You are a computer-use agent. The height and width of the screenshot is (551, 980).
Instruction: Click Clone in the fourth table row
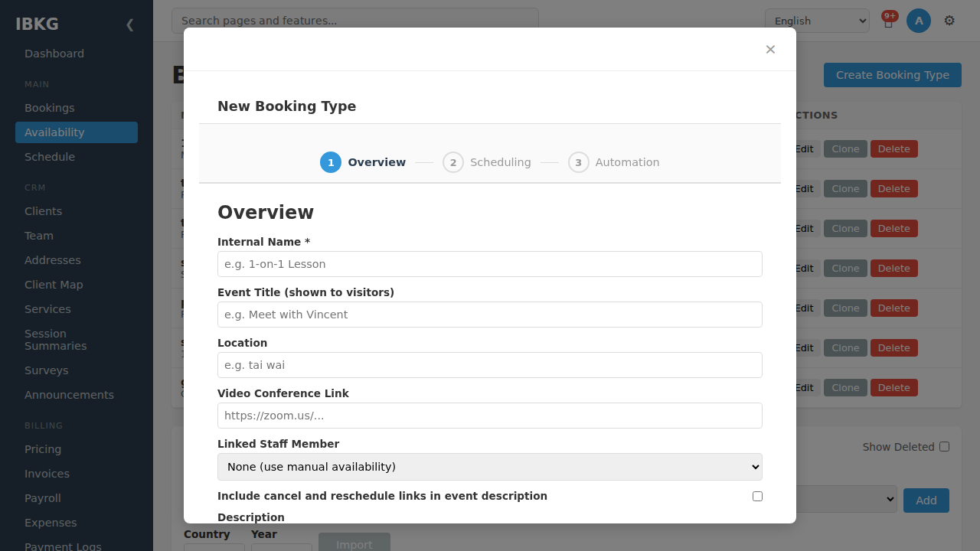[845, 269]
